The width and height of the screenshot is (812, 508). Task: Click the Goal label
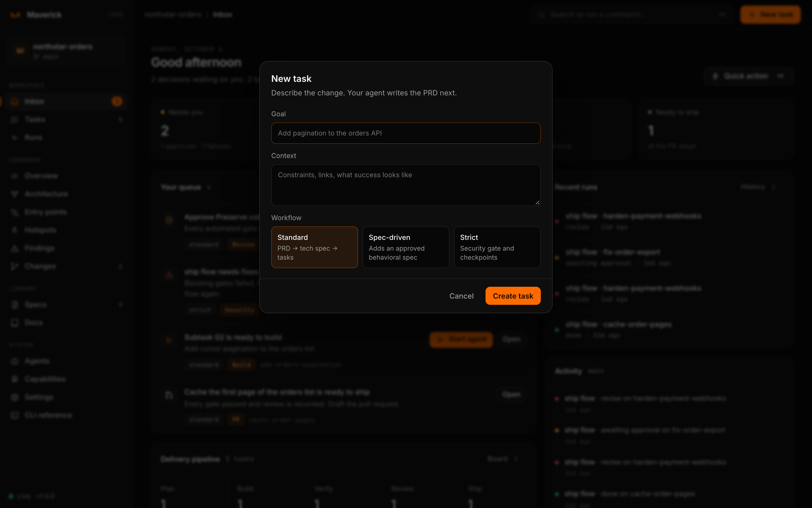point(278,114)
